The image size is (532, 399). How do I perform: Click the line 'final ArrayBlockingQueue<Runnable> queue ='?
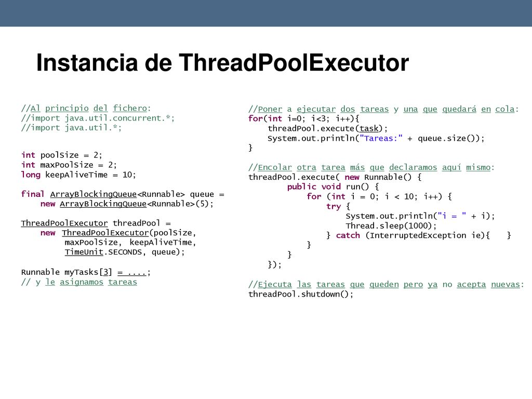click(x=123, y=194)
